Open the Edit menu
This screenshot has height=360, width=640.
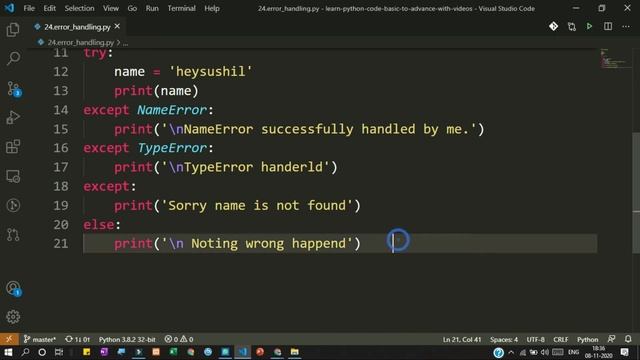coord(49,8)
